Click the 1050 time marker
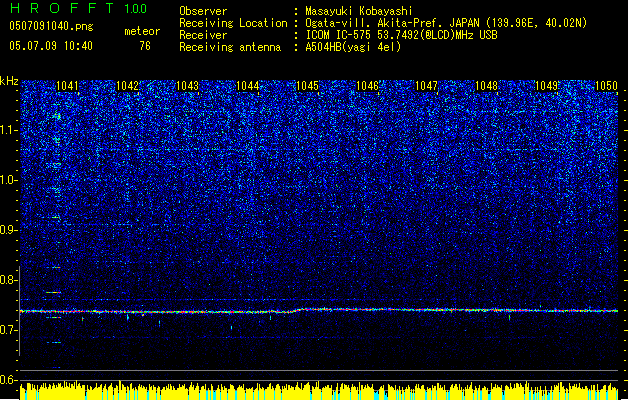The width and height of the screenshot is (629, 400). [x=606, y=86]
